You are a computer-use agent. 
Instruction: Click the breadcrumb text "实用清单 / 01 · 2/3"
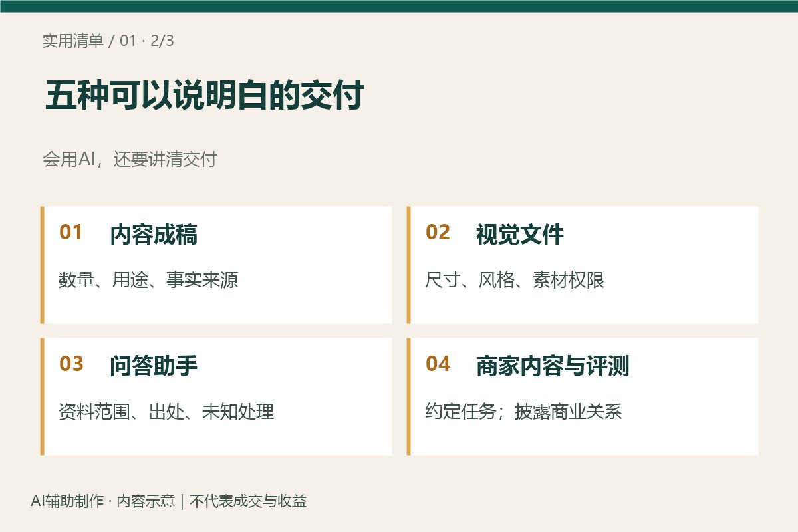coord(108,41)
